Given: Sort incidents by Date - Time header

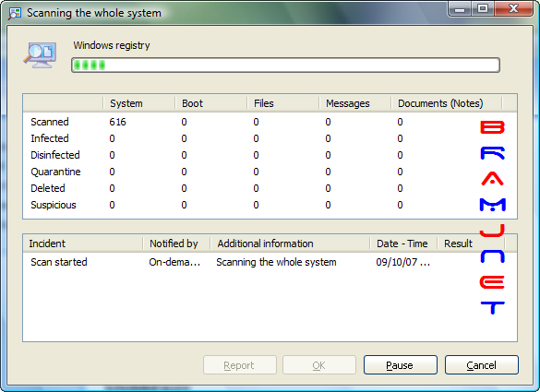Looking at the screenshot, I should (x=403, y=244).
